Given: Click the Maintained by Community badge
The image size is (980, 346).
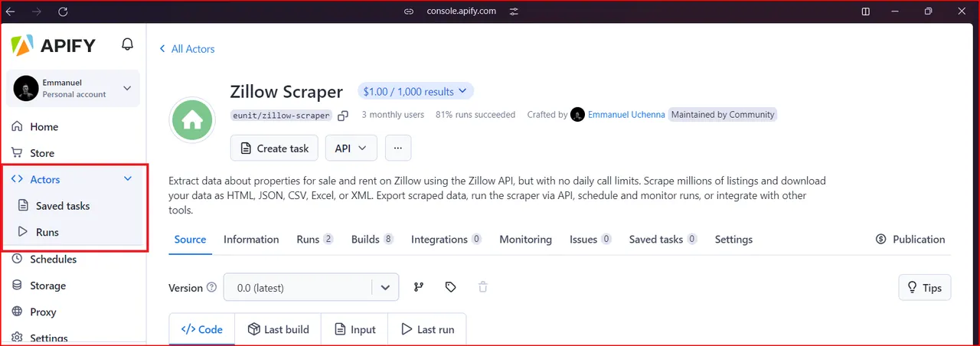Looking at the screenshot, I should point(723,115).
